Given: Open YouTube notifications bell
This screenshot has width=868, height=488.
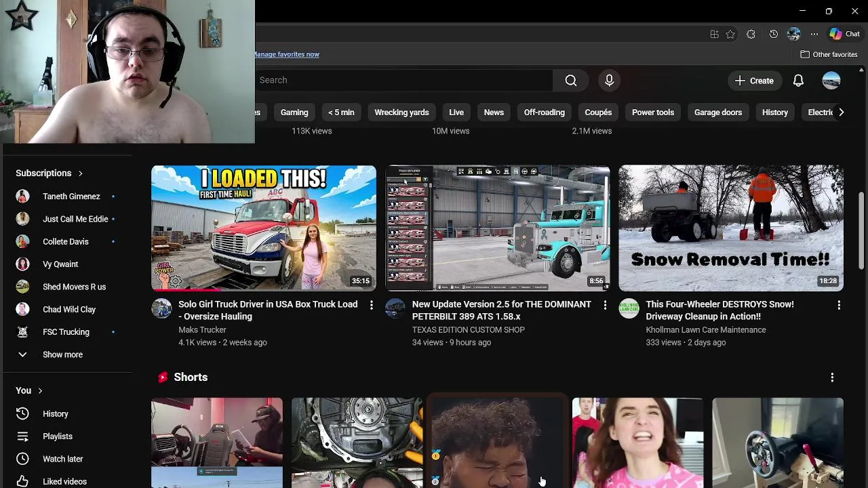Looking at the screenshot, I should 798,80.
